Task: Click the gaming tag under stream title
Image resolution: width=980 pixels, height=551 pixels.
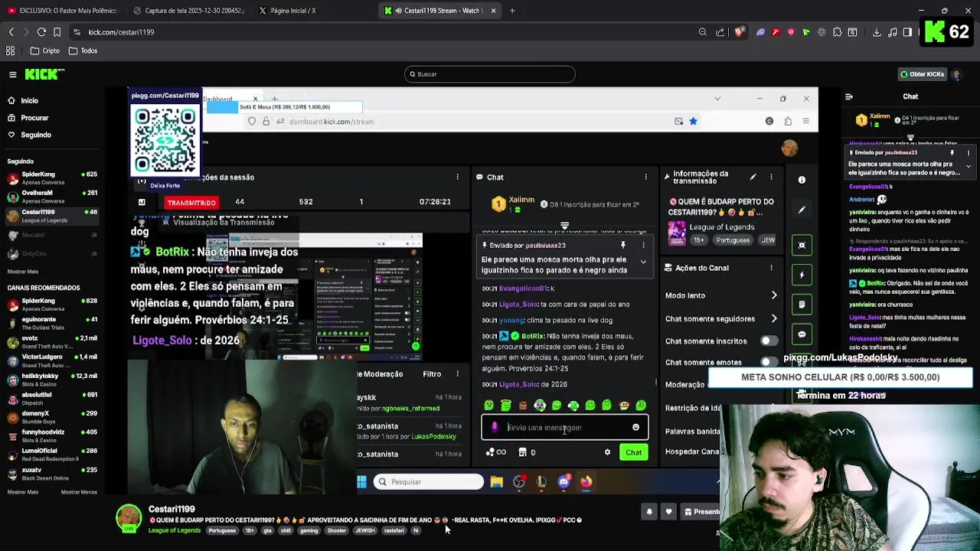Action: pyautogui.click(x=309, y=530)
